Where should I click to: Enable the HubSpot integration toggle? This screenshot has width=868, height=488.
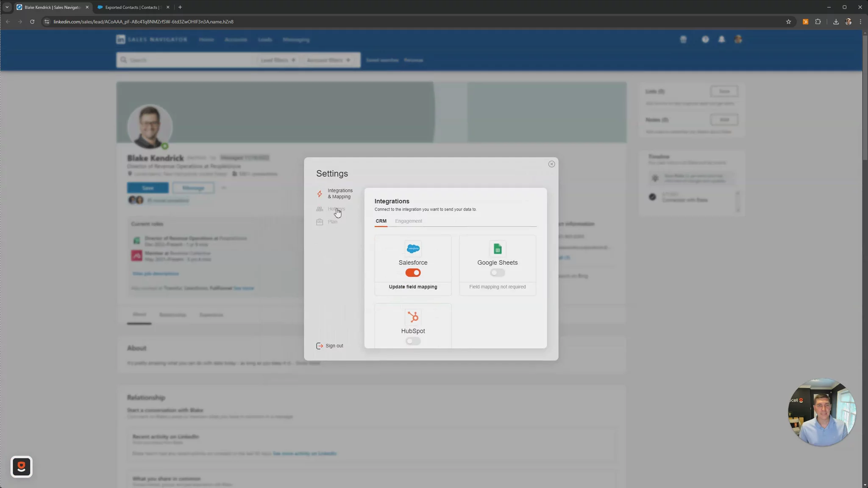coord(413,341)
